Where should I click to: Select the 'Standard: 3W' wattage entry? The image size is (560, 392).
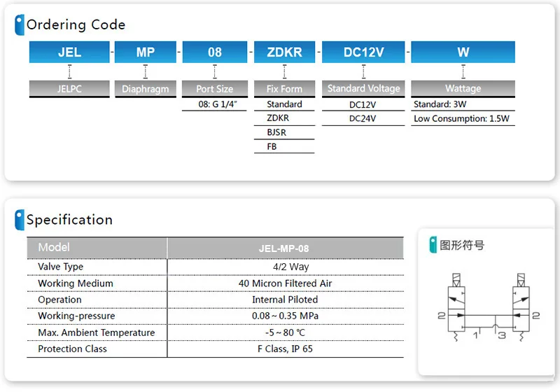[440, 104]
